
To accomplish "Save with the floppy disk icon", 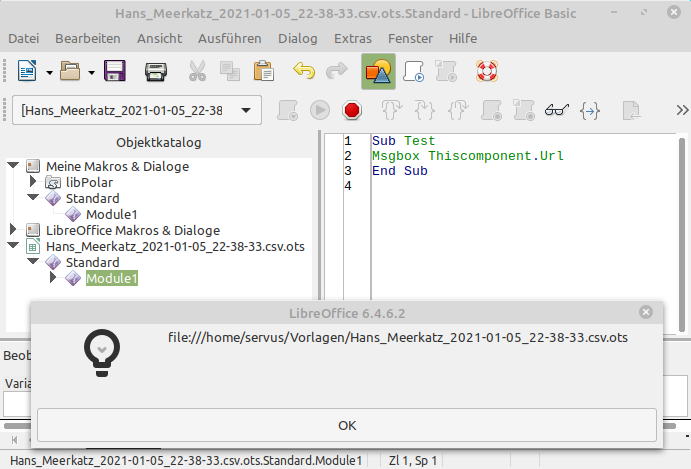I will pyautogui.click(x=115, y=71).
